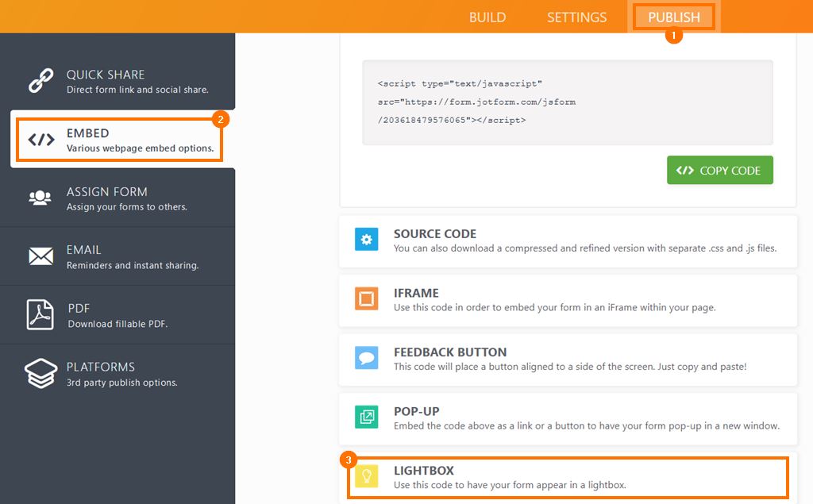Select the PUBLISH tab
The image size is (813, 504).
[x=673, y=17]
